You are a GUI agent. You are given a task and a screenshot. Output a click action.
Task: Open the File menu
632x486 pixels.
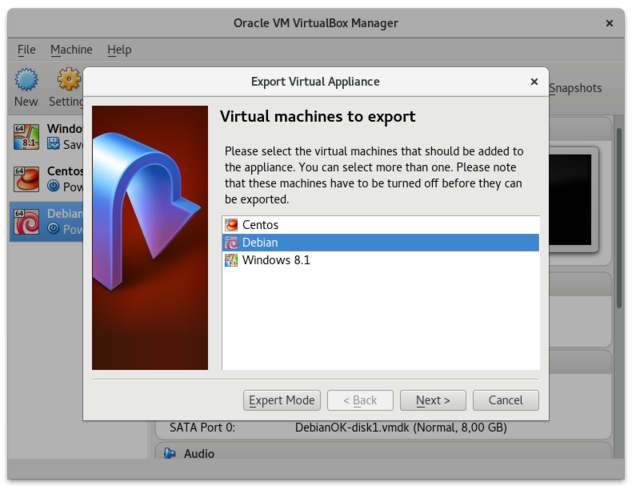click(27, 50)
